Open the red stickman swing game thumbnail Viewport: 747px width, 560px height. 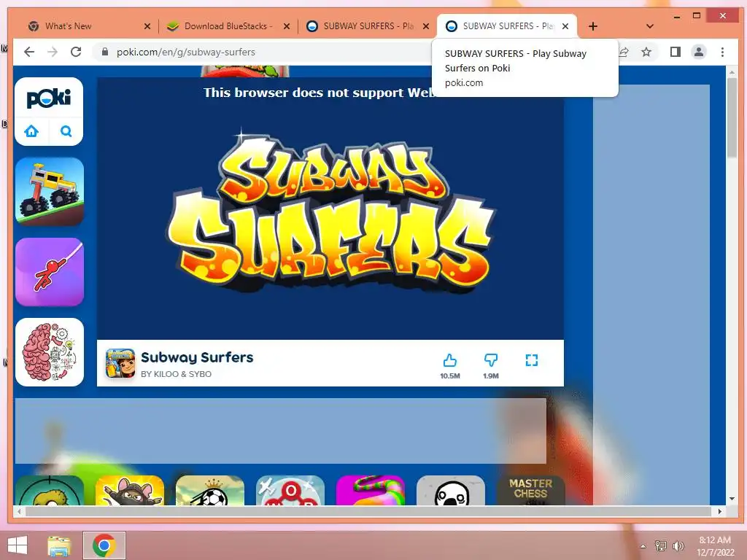[50, 272]
